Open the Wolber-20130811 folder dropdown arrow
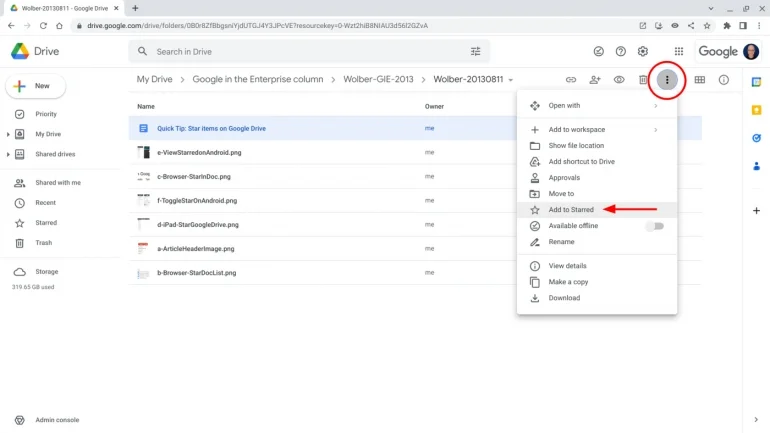770x433 pixels. click(x=511, y=80)
